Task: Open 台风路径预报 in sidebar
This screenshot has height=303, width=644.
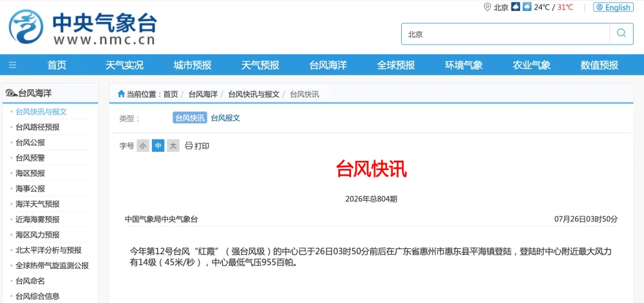Action: [x=37, y=127]
